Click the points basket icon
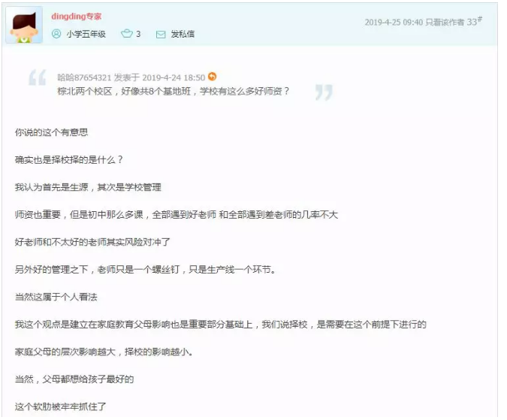 click(x=127, y=34)
